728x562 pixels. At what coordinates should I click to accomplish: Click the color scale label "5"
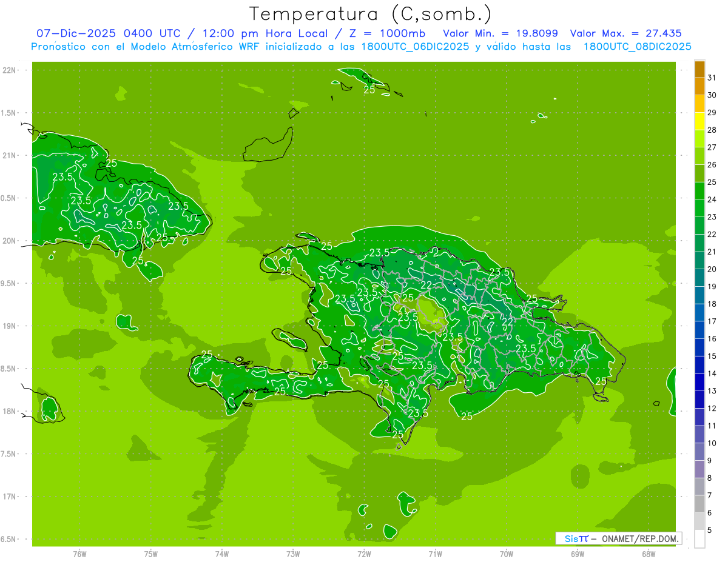pos(710,530)
